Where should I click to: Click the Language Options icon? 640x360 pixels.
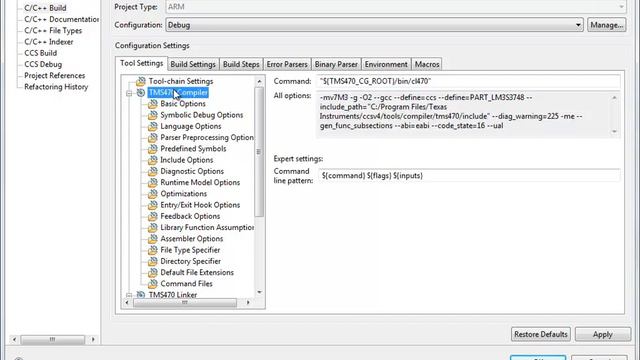(x=153, y=126)
